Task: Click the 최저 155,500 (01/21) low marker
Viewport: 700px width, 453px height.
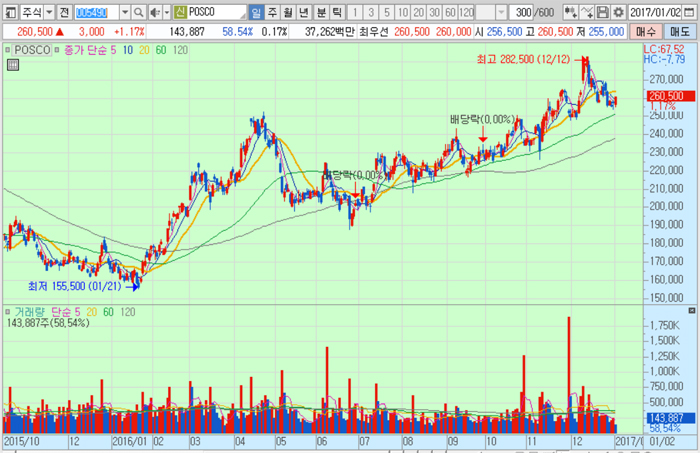Action: [75, 286]
